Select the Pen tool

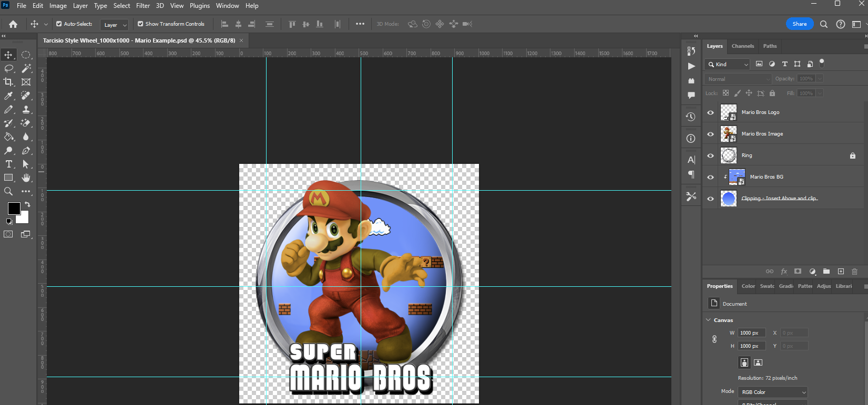click(x=26, y=150)
